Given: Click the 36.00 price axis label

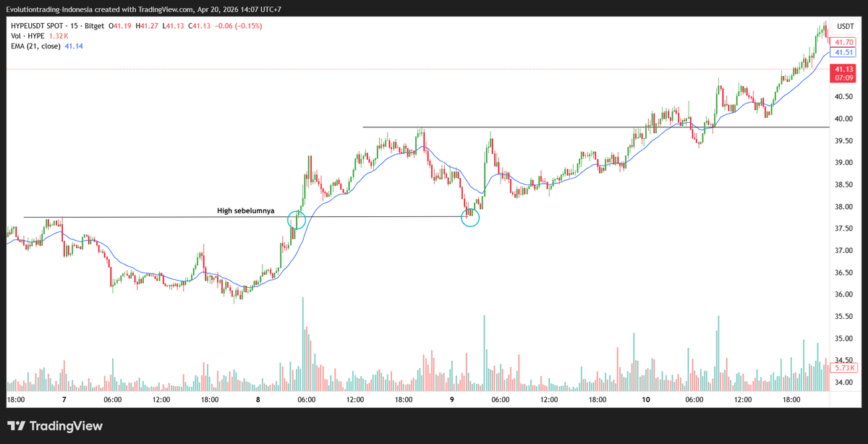Looking at the screenshot, I should click(x=843, y=294).
